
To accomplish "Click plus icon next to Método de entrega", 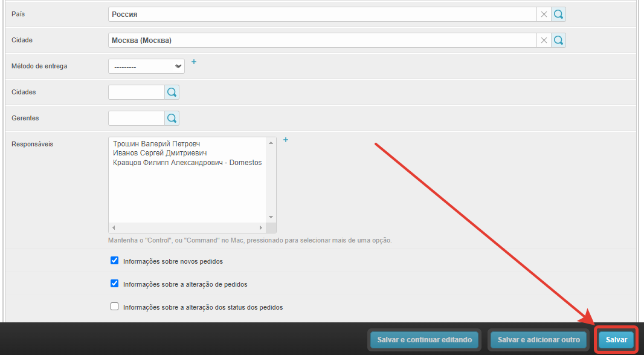I will click(194, 62).
